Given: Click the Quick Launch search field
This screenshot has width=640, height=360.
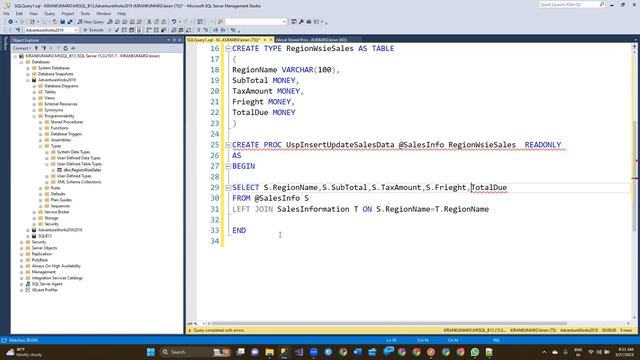Looking at the screenshot, I should (571, 4).
